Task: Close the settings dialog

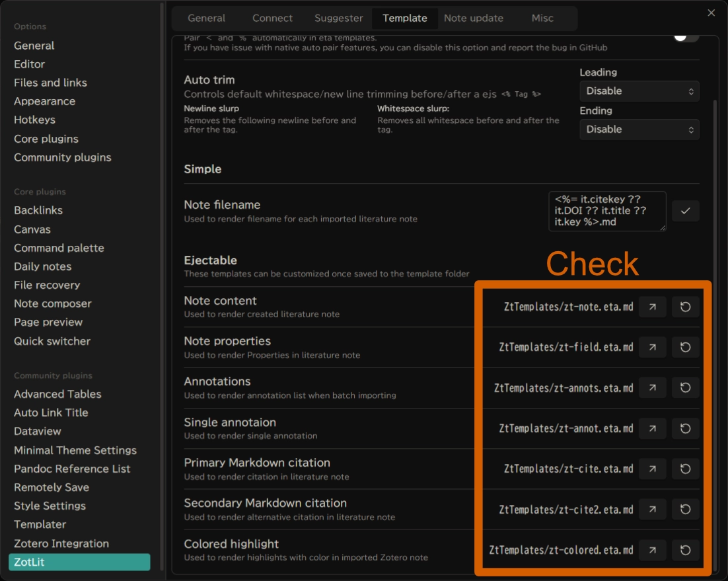Action: point(711,13)
